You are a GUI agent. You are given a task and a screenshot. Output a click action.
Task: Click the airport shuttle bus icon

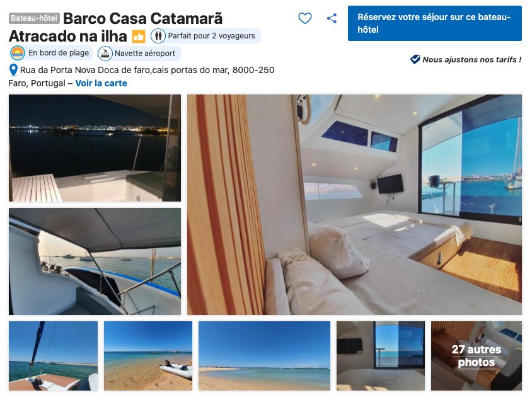105,54
